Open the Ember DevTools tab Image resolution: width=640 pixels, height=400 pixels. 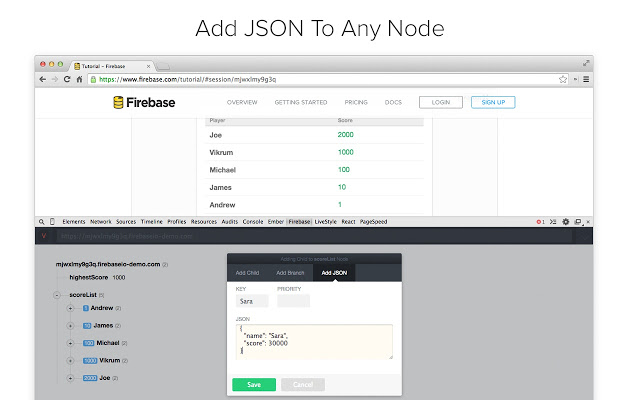tap(276, 222)
